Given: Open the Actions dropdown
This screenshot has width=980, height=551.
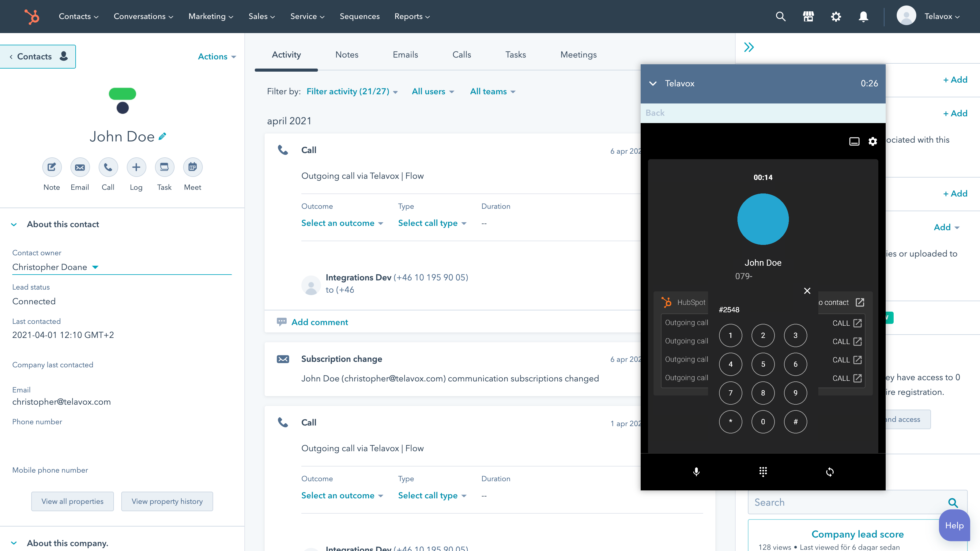Looking at the screenshot, I should pyautogui.click(x=217, y=57).
